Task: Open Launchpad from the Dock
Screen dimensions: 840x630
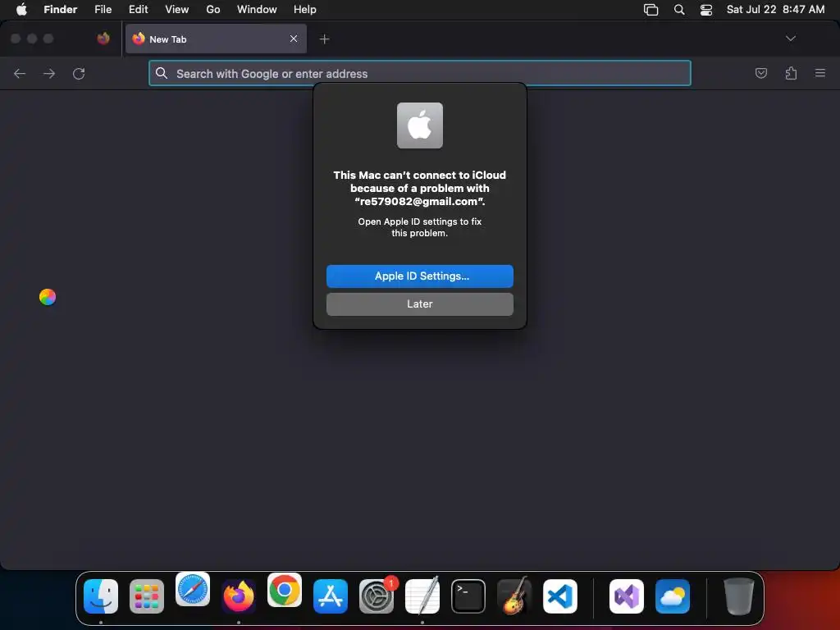Action: pyautogui.click(x=147, y=596)
